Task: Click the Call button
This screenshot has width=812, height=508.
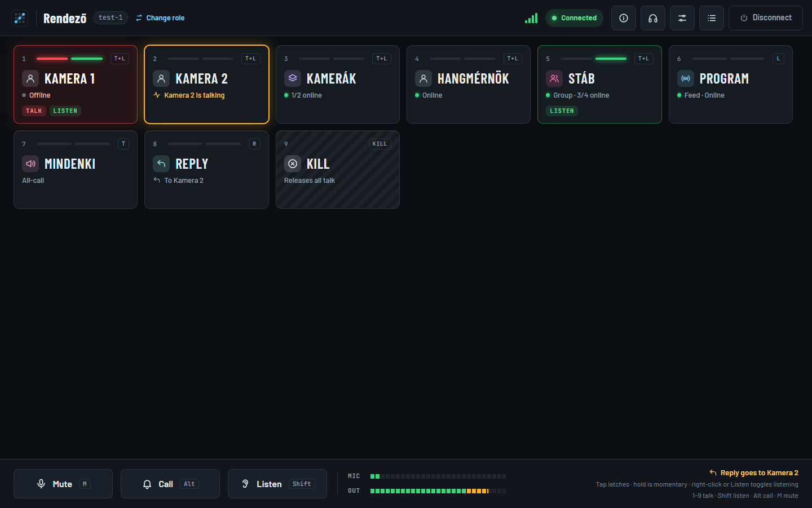Action: 170,484
